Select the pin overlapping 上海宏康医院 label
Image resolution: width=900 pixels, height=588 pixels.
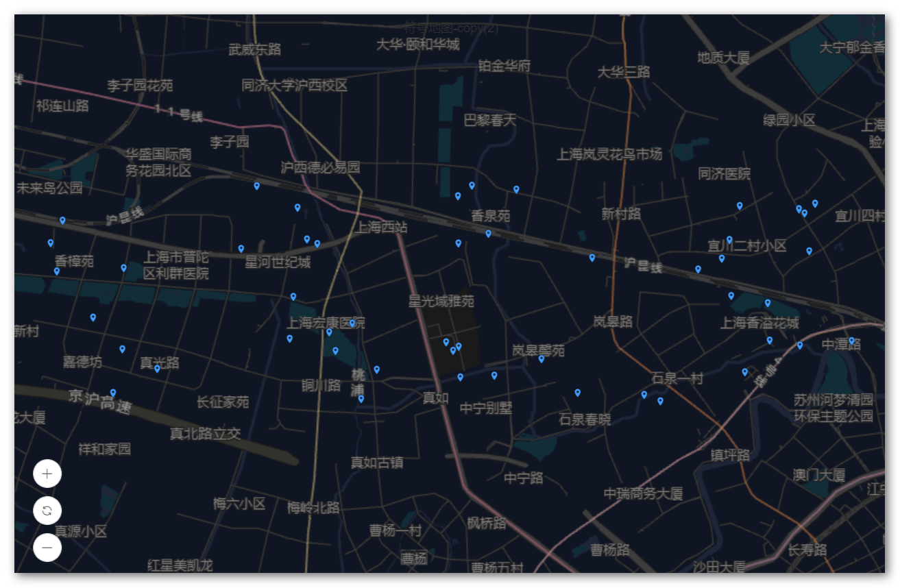tap(352, 323)
